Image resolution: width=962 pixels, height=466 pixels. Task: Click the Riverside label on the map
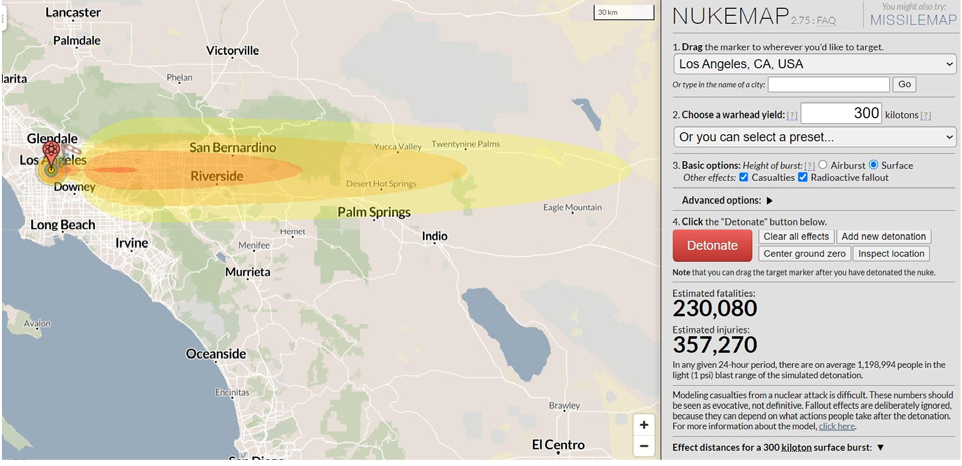pyautogui.click(x=217, y=177)
